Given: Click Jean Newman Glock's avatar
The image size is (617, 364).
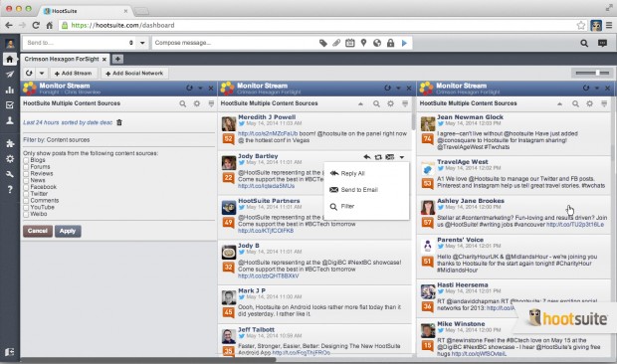Looking at the screenshot, I should click(x=428, y=124).
